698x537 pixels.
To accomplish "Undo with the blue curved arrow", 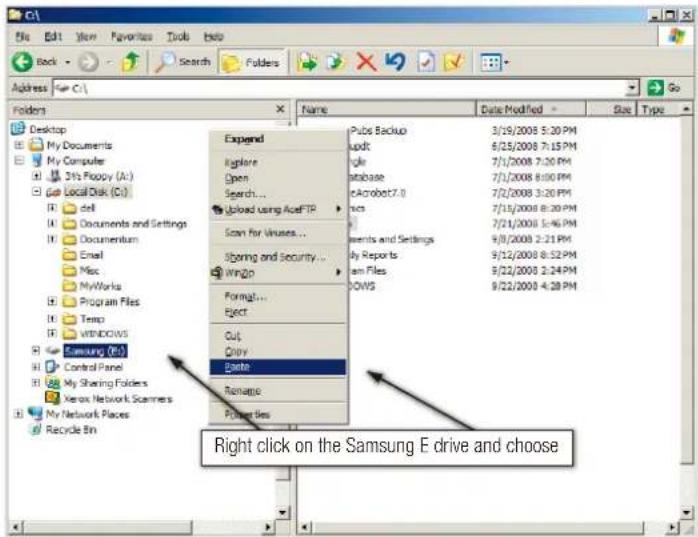I will click(x=395, y=61).
